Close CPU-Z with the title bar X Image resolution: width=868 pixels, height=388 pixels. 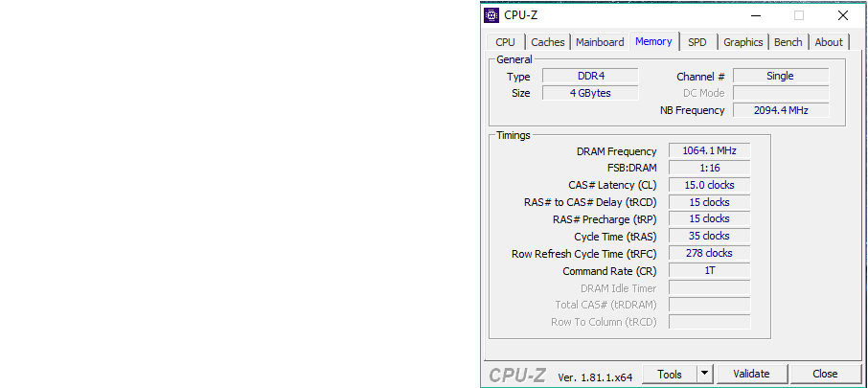842,15
